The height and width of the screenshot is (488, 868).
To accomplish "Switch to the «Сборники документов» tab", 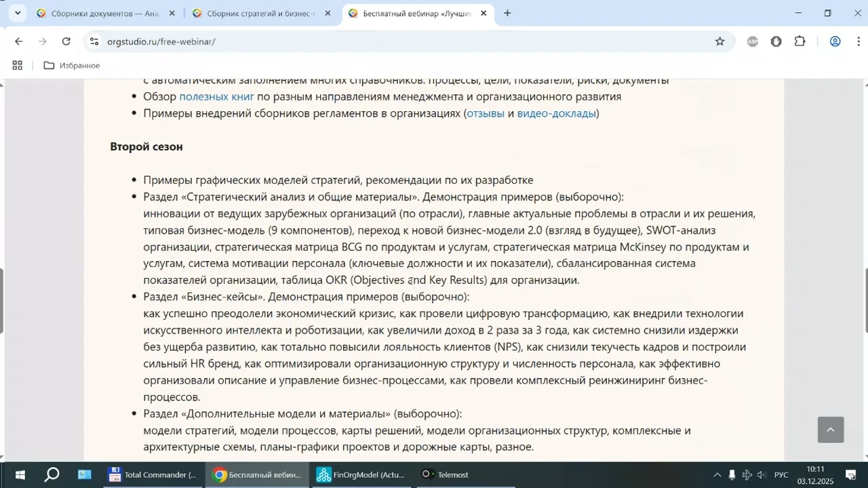I will (x=105, y=13).
